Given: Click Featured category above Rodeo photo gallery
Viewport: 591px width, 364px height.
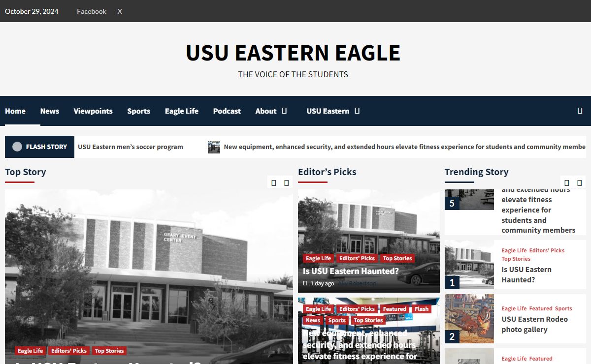Looking at the screenshot, I should click(541, 308).
